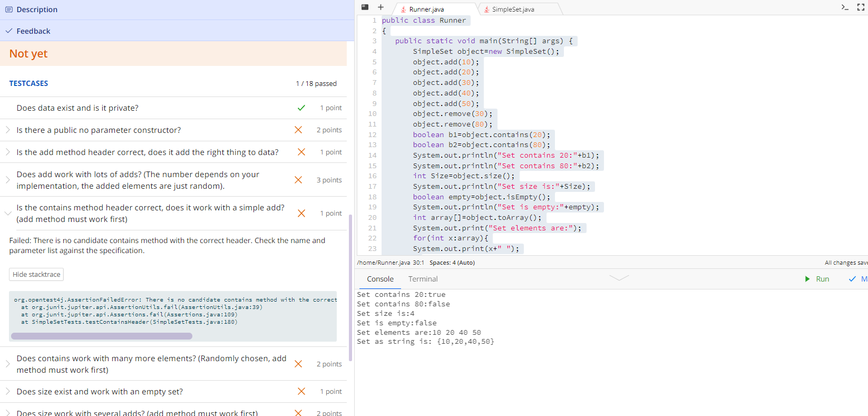
Task: Toggle the fullscreen editor icon
Action: pos(861,7)
